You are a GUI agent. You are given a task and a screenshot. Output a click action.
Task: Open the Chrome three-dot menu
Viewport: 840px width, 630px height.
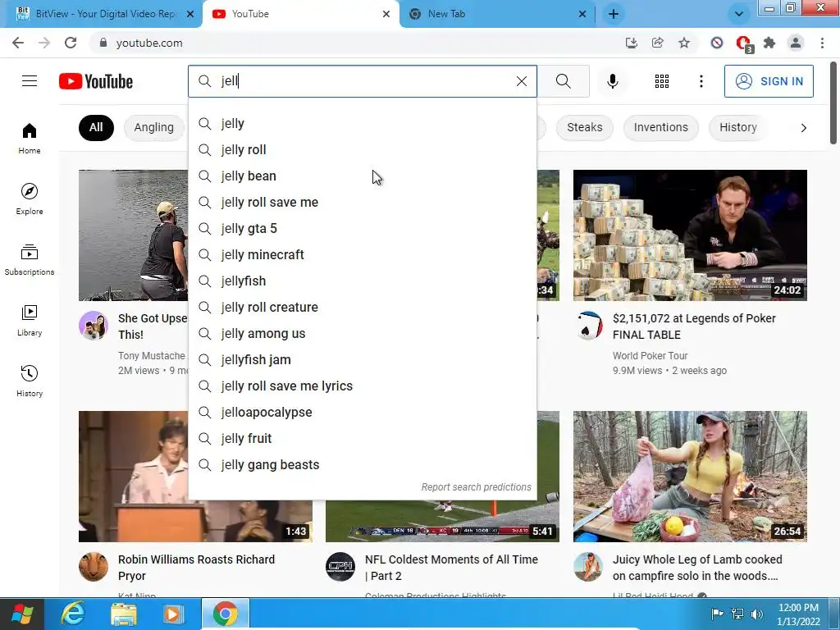tap(822, 43)
